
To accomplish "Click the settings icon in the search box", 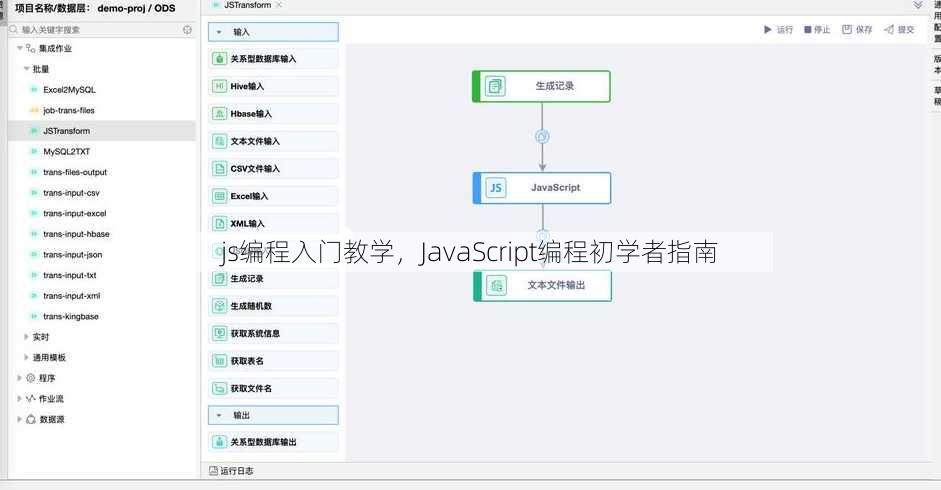I will coord(187,29).
